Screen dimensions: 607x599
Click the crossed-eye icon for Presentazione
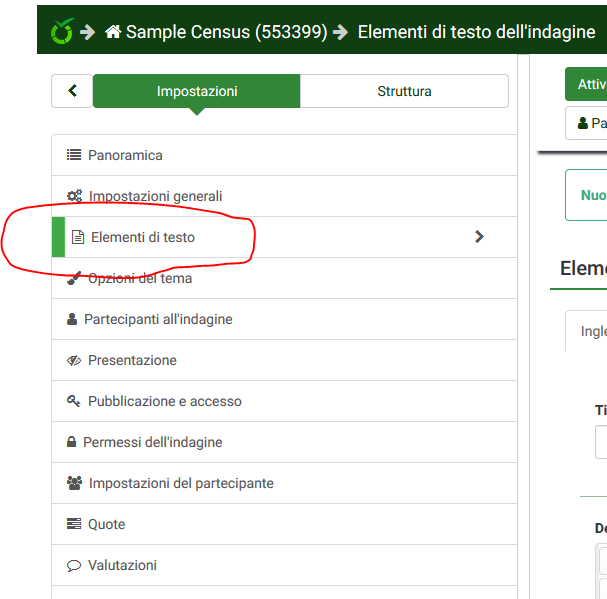click(74, 361)
